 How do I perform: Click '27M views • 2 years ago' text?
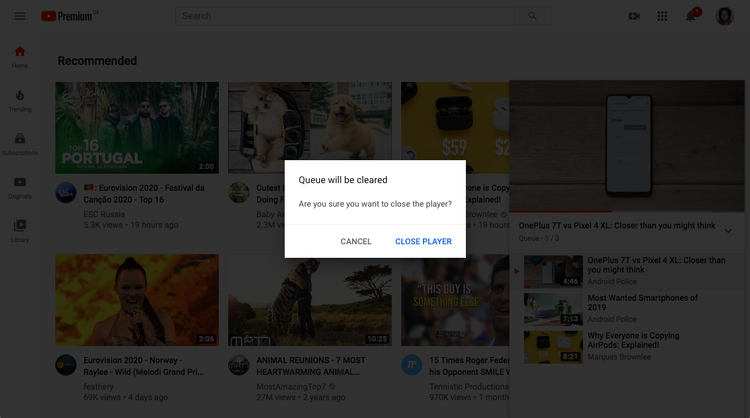tap(300, 397)
